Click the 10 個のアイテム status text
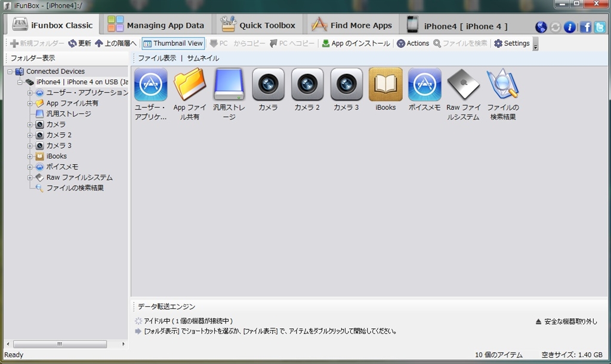Image resolution: width=611 pixels, height=364 pixels. click(x=498, y=354)
